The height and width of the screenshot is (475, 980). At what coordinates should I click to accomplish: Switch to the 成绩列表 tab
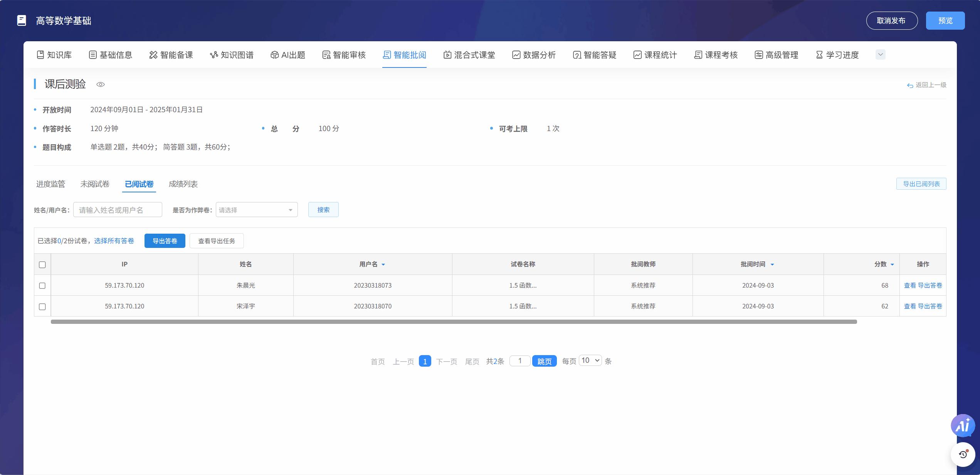[x=183, y=184]
